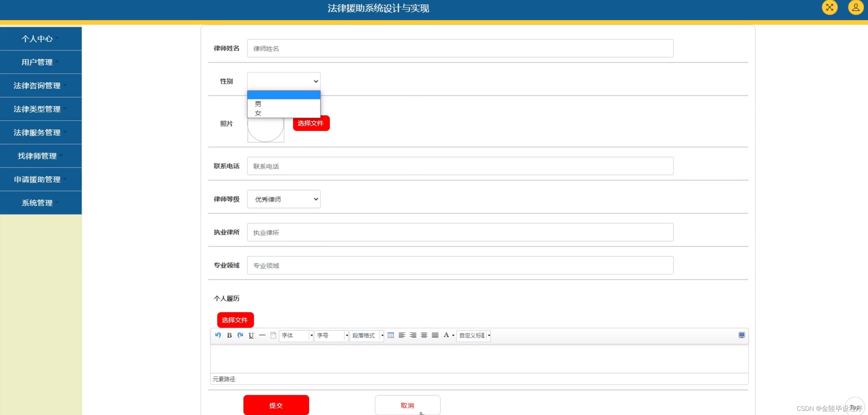Open 法律咨询管理 in the sidebar menu
The width and height of the screenshot is (868, 415).
[x=37, y=85]
